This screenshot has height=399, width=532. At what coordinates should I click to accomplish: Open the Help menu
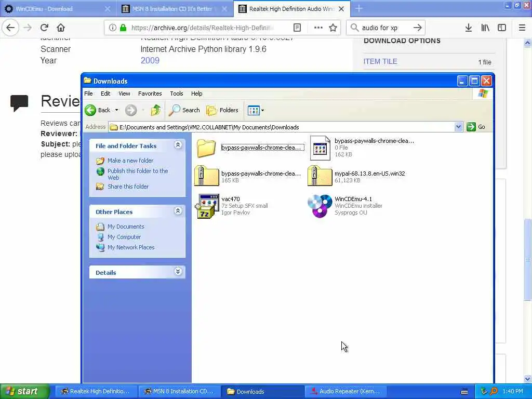click(x=196, y=94)
